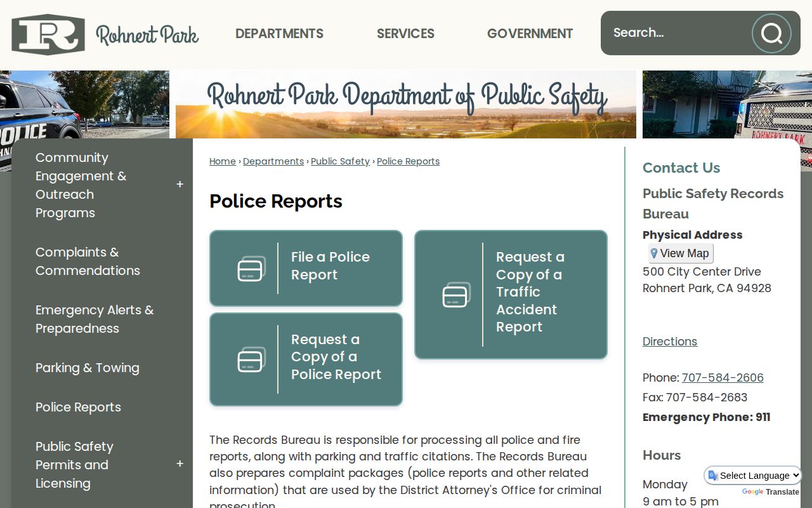Select Police Reports in sidebar
Viewport: 812px width, 508px height.
point(101,407)
